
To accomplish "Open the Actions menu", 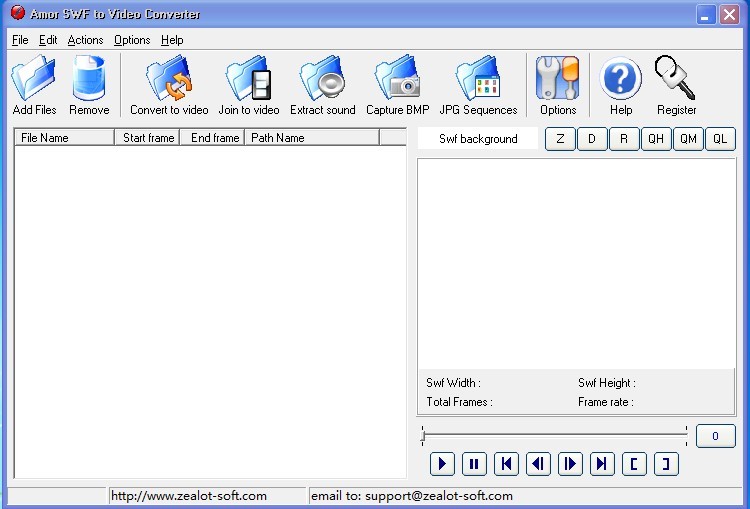I will (85, 40).
